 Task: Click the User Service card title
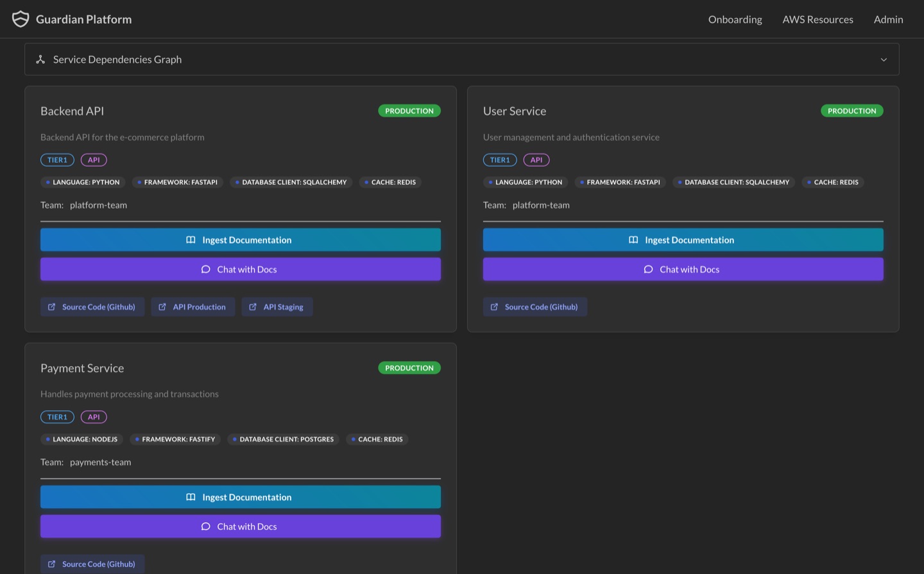[515, 111]
